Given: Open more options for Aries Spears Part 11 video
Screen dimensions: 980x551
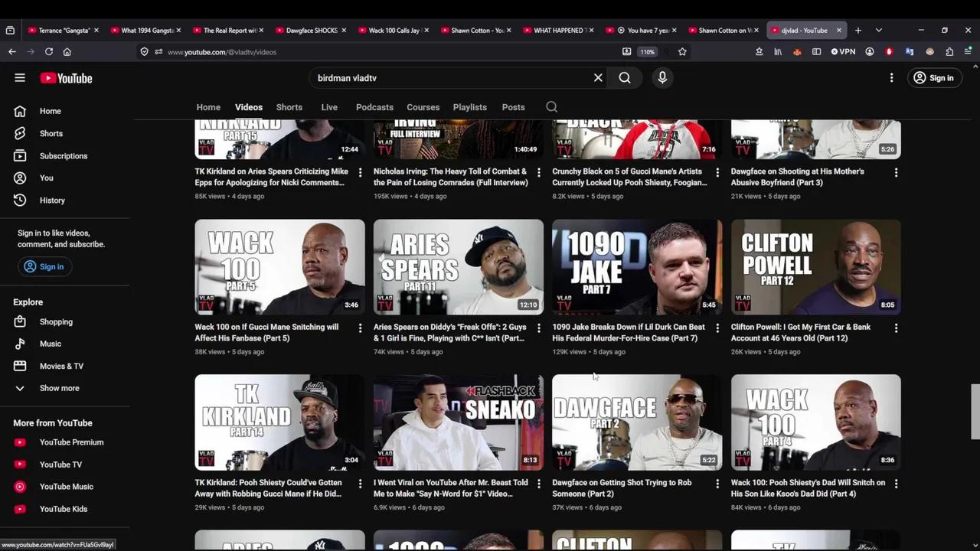Looking at the screenshot, I should point(538,328).
